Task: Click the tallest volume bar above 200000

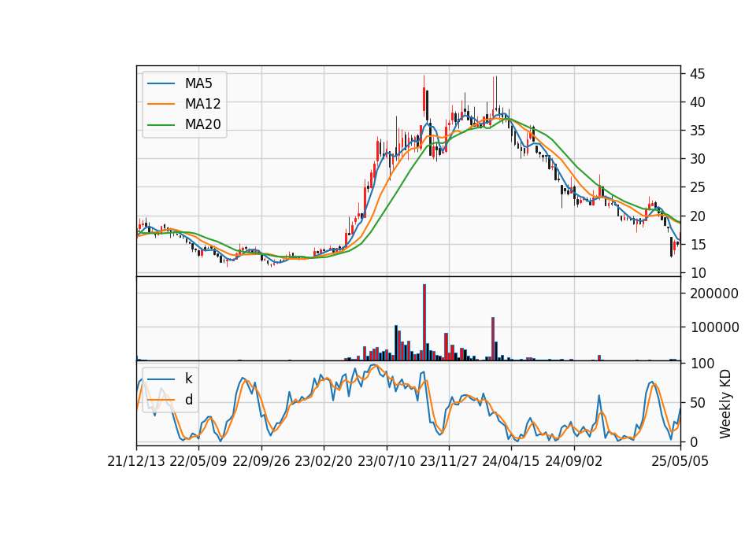Action: (424, 323)
